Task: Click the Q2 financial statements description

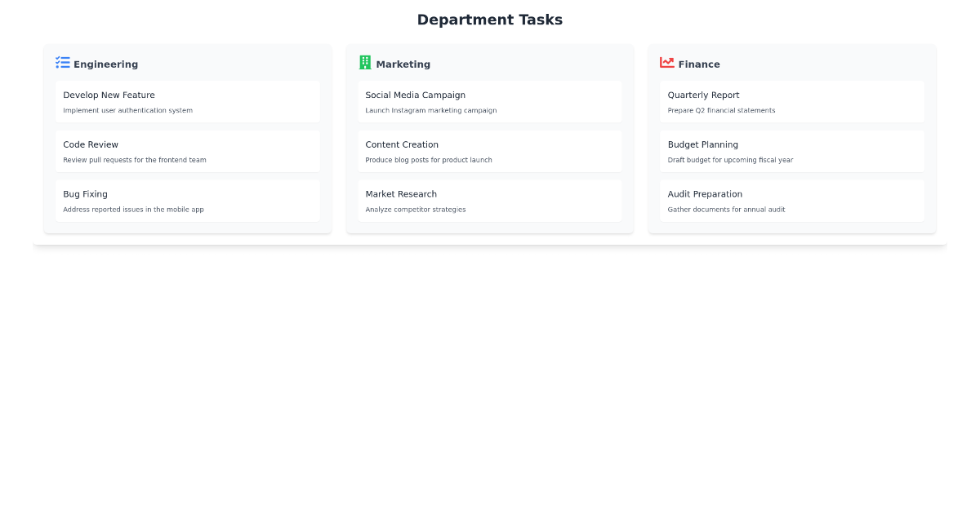Action: 720,110
